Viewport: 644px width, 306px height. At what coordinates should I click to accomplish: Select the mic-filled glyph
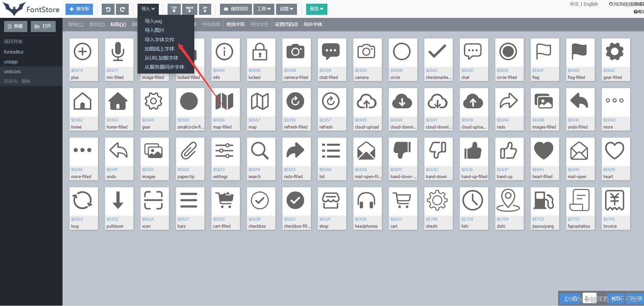pos(119,59)
